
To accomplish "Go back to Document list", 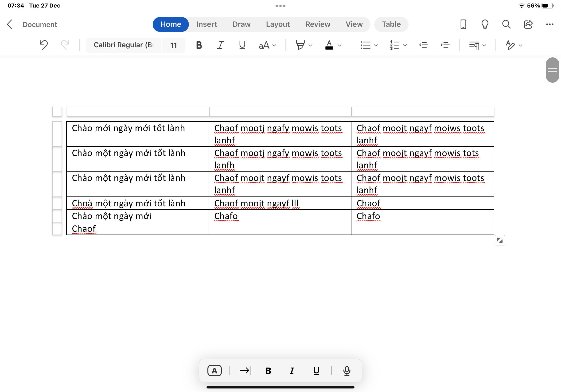I will 10,24.
